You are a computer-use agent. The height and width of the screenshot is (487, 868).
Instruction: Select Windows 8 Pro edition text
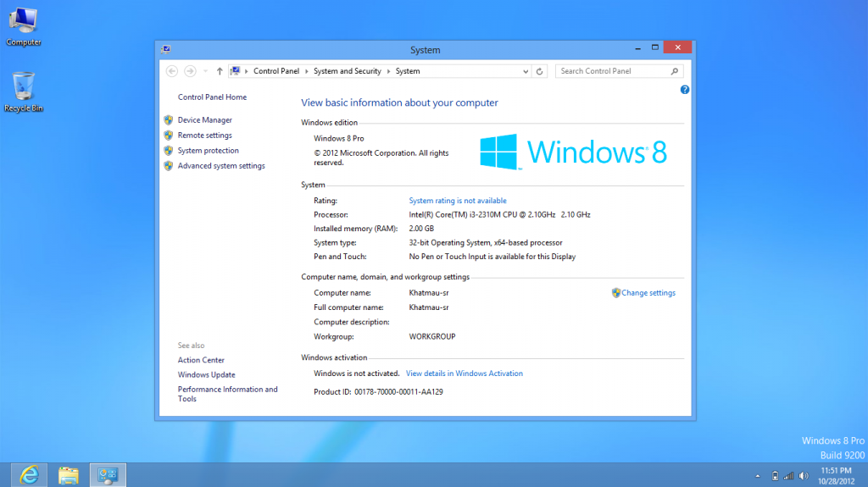pyautogui.click(x=339, y=138)
